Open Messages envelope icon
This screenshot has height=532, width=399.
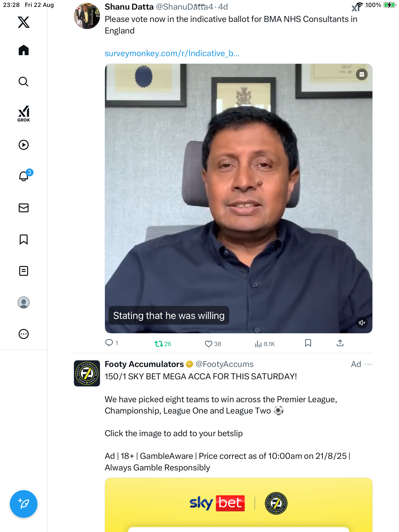click(x=24, y=208)
